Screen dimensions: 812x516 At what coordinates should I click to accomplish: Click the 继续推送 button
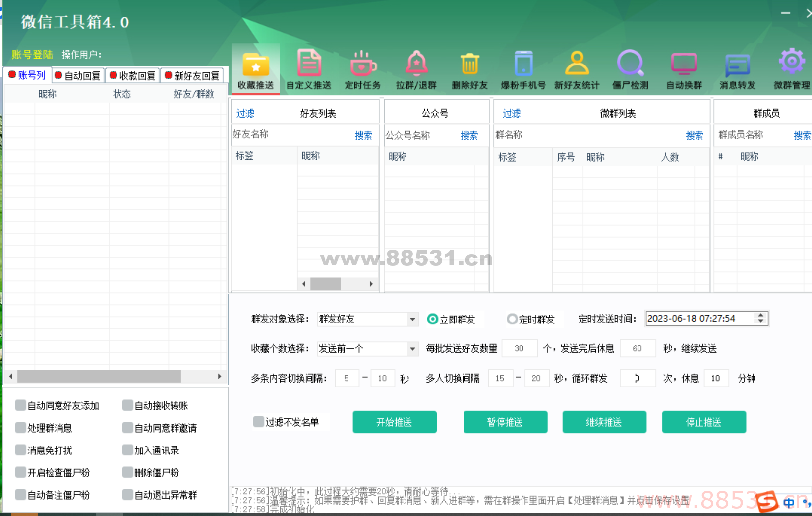pos(604,422)
